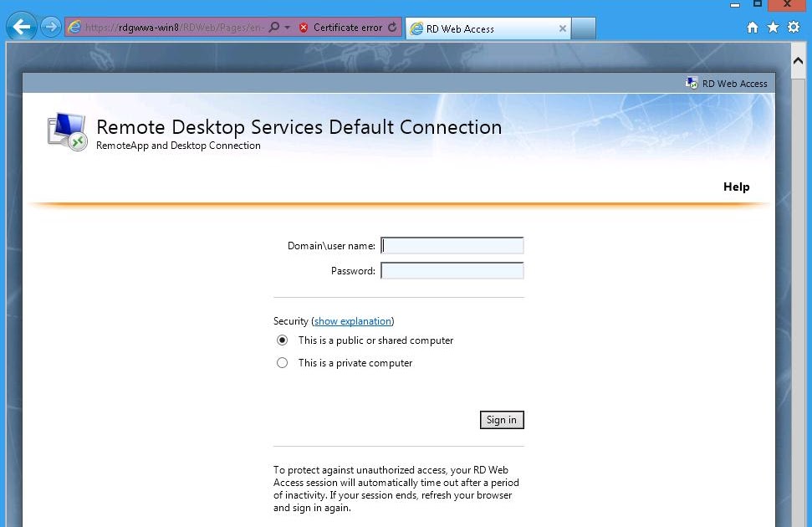Screen dimensions: 812x527
Task: Click inside the Domain\user name field
Action: (x=452, y=244)
